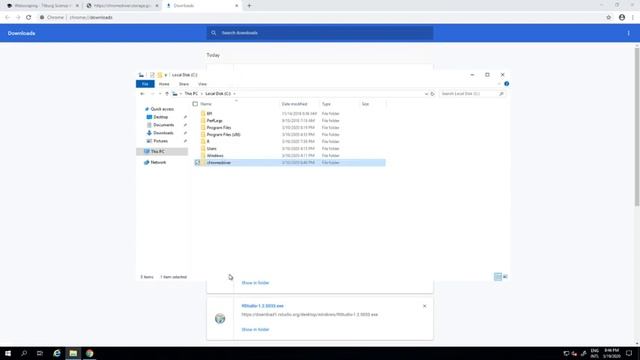
Task: Select Documents in the navigation pane
Action: click(x=163, y=125)
